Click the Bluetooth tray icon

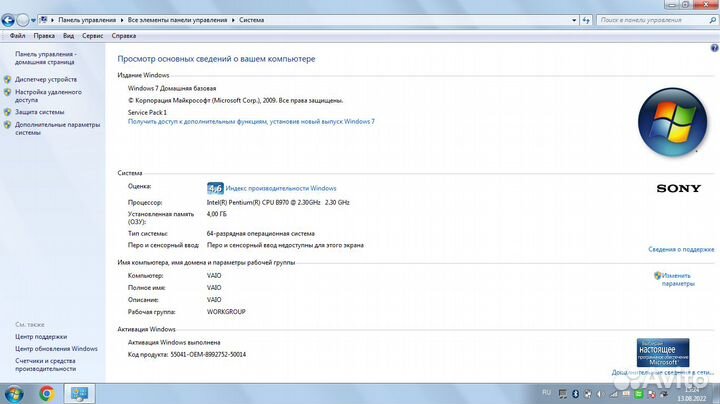(x=575, y=394)
